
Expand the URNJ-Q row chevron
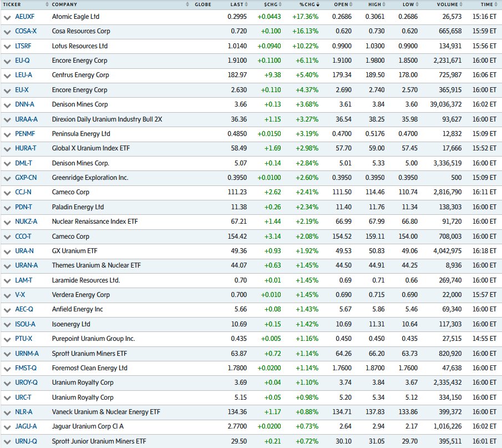(x=7, y=442)
